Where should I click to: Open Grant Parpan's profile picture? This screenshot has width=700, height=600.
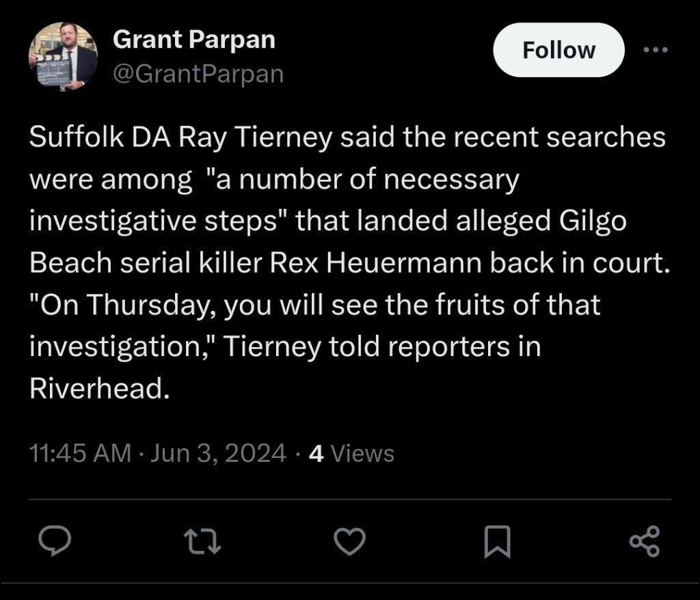coord(63,57)
